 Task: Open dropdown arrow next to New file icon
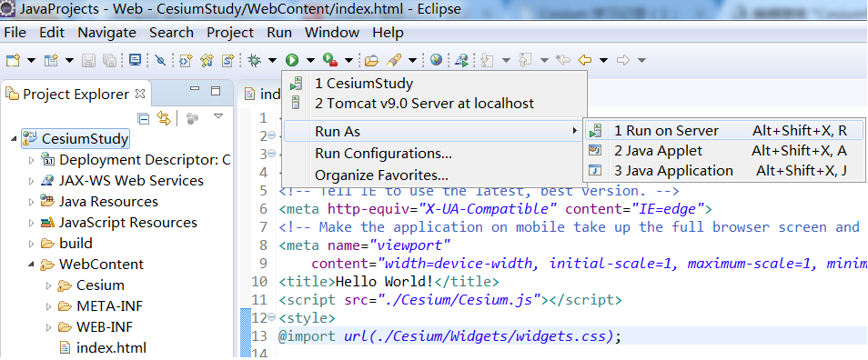pyautogui.click(x=31, y=60)
